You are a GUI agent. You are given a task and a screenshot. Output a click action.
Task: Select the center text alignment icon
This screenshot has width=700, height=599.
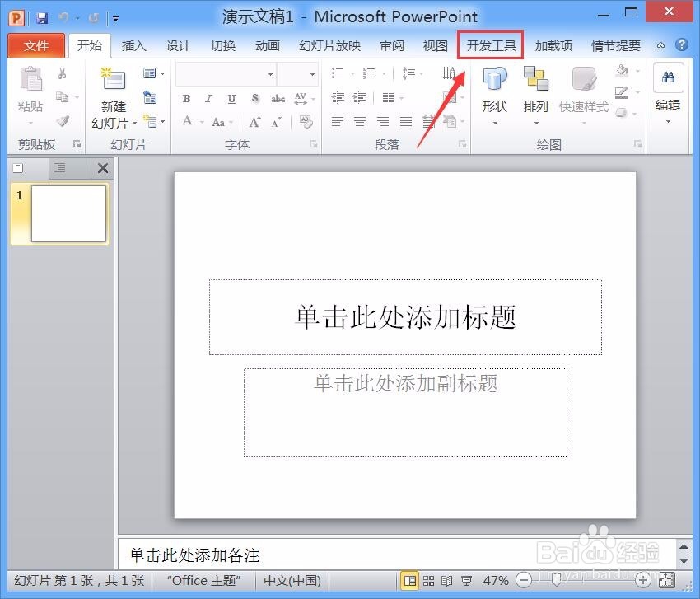point(360,123)
